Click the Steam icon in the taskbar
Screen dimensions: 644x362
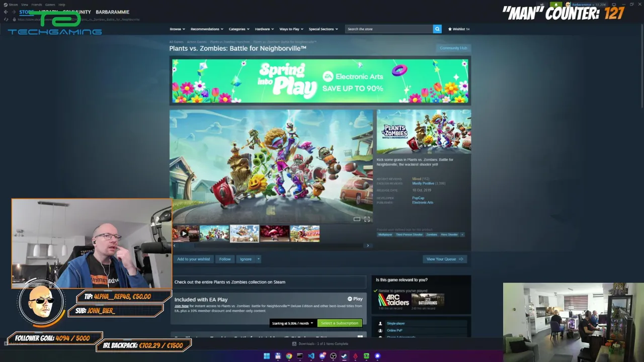[344, 356]
